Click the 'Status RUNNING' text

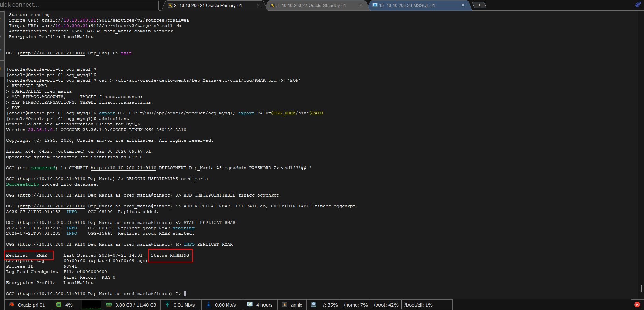(170, 255)
